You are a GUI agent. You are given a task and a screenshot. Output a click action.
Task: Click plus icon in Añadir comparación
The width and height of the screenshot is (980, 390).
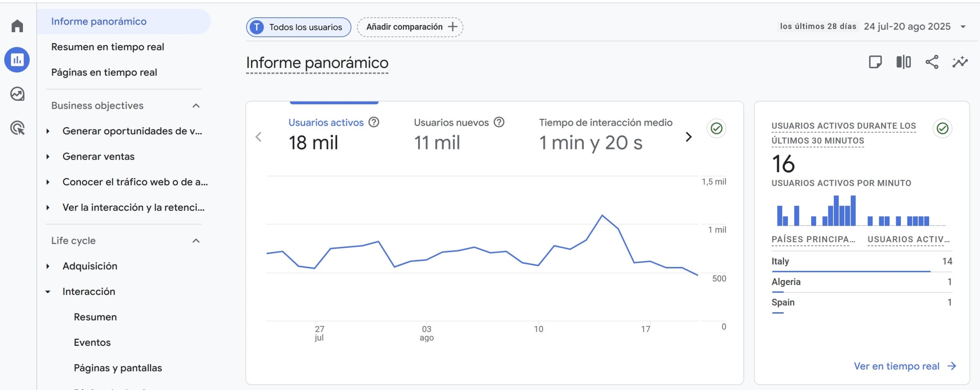(x=452, y=27)
